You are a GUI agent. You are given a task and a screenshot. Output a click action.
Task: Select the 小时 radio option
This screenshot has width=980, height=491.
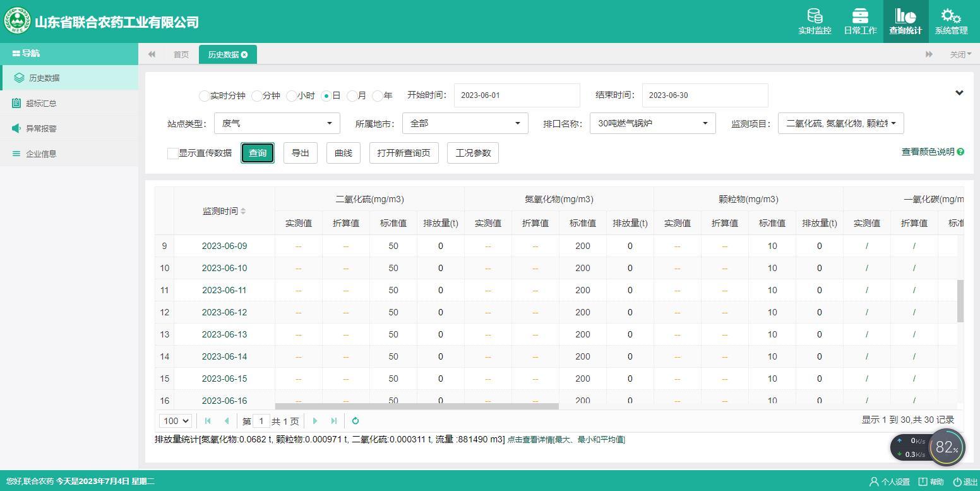click(x=291, y=96)
